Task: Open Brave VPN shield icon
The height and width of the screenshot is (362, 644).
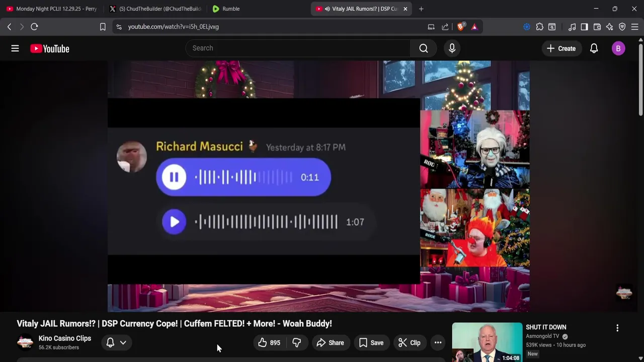Action: coord(622,27)
